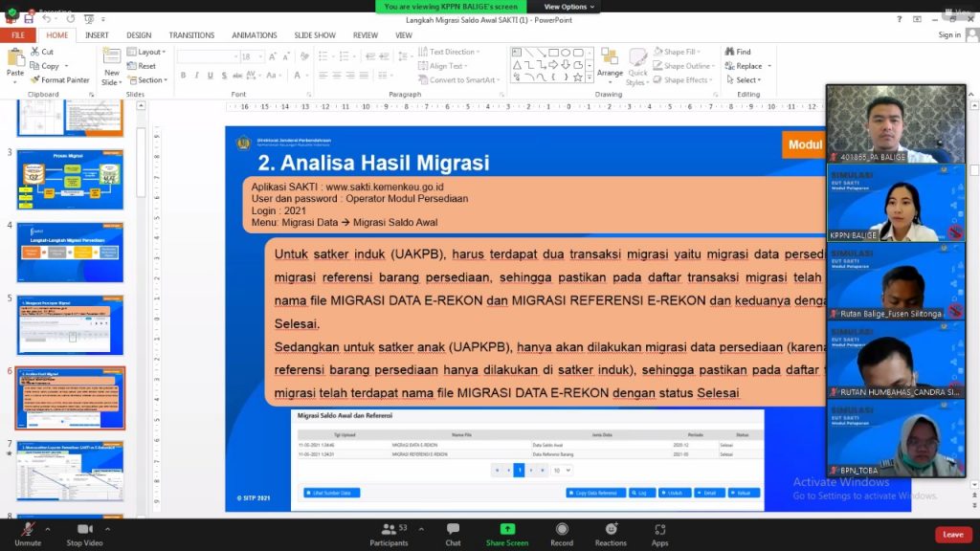Click Sign in at the top right
This screenshot has height=551, width=980.
pyautogui.click(x=949, y=35)
